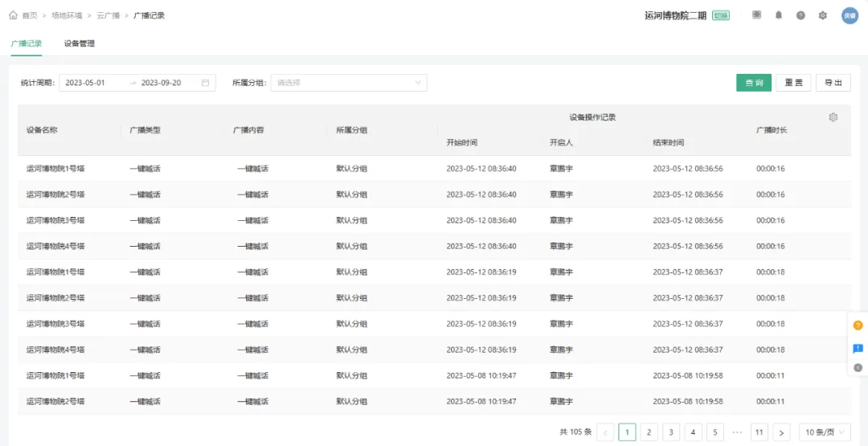
Task: Click the 结束时间 column header
Action: [x=668, y=143]
